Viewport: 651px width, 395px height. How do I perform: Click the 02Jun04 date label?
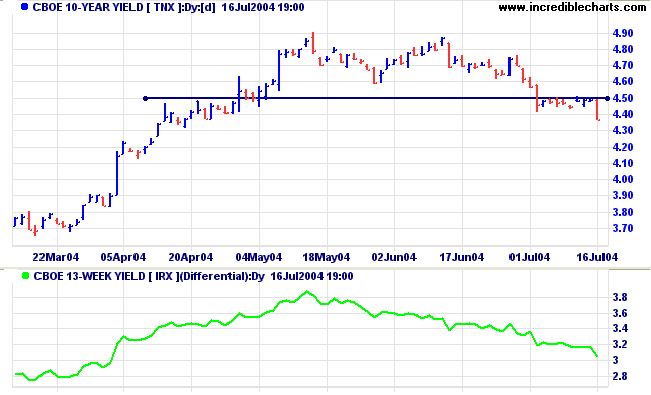394,258
